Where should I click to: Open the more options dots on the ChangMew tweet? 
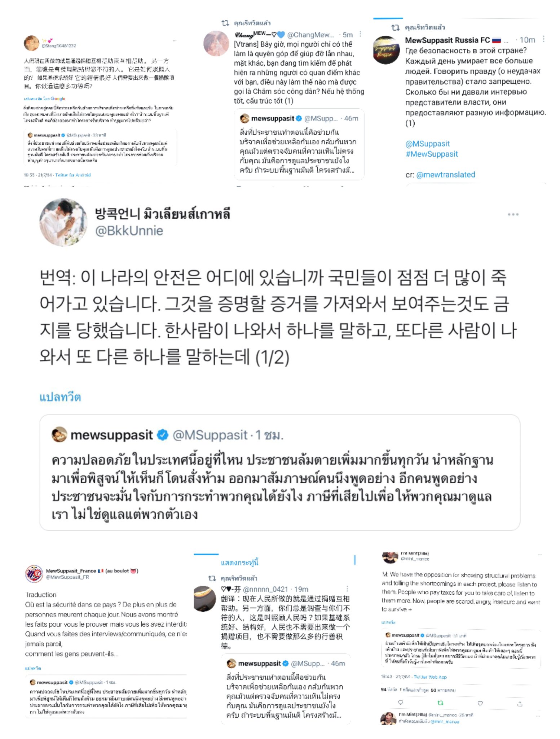[360, 34]
